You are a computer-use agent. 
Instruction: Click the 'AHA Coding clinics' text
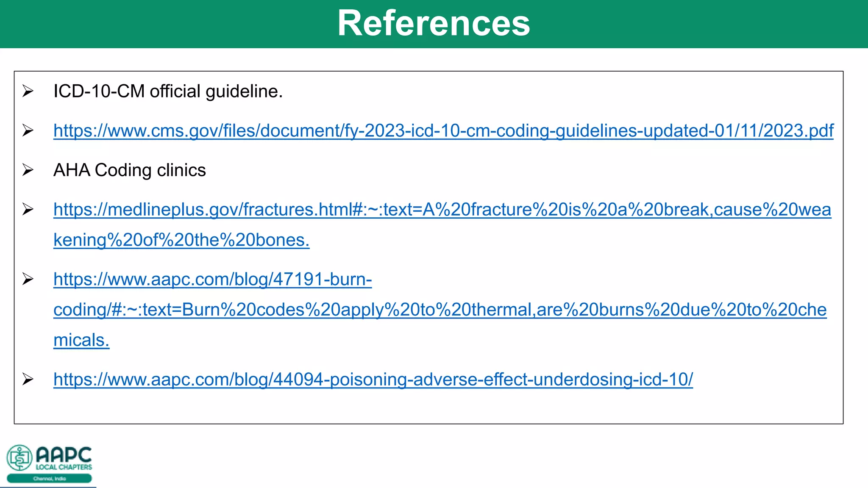[x=130, y=170]
